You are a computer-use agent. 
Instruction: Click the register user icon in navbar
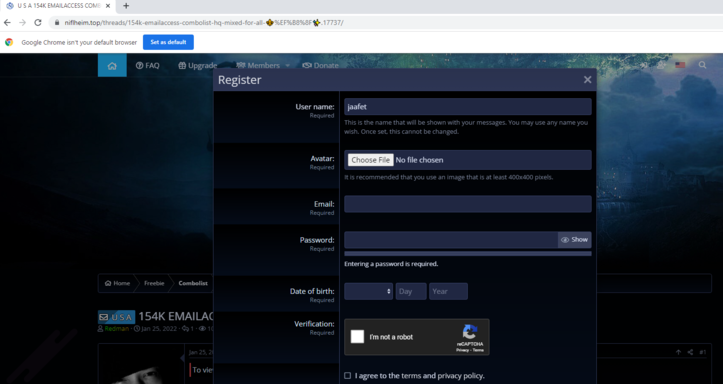pyautogui.click(x=661, y=65)
